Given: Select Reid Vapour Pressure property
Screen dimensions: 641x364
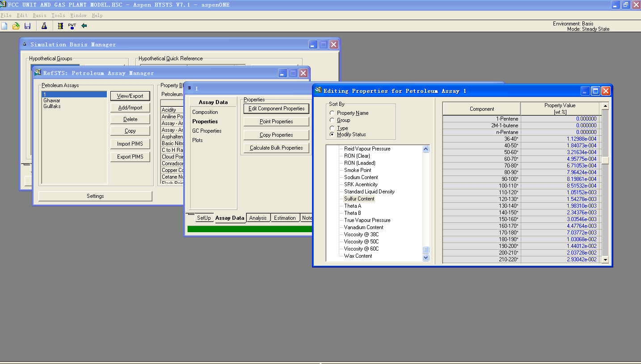Looking at the screenshot, I should (367, 149).
